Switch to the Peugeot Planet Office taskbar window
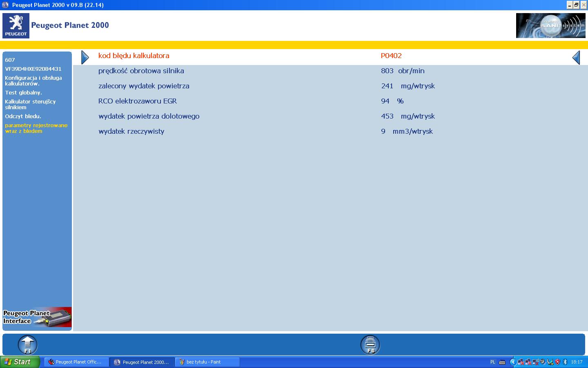 click(76, 362)
